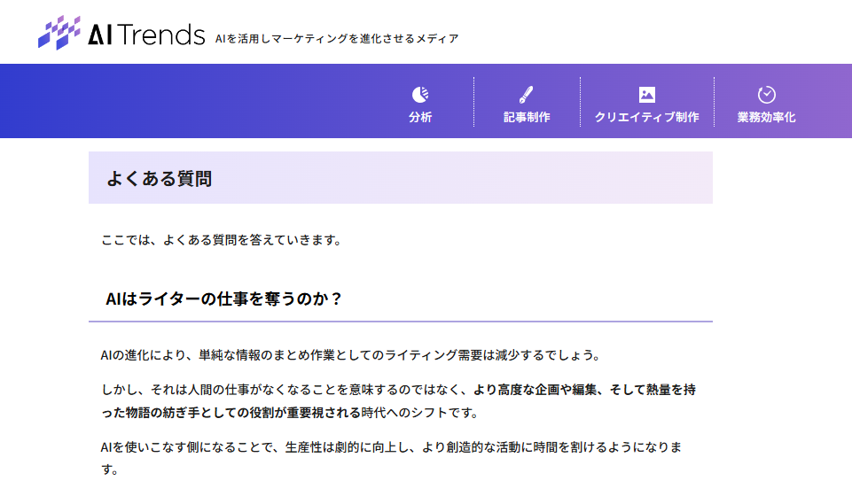This screenshot has width=852, height=504.
Task: Click the paragraph starting with しかし、それは人間の仕事
Action: pyautogui.click(x=284, y=389)
